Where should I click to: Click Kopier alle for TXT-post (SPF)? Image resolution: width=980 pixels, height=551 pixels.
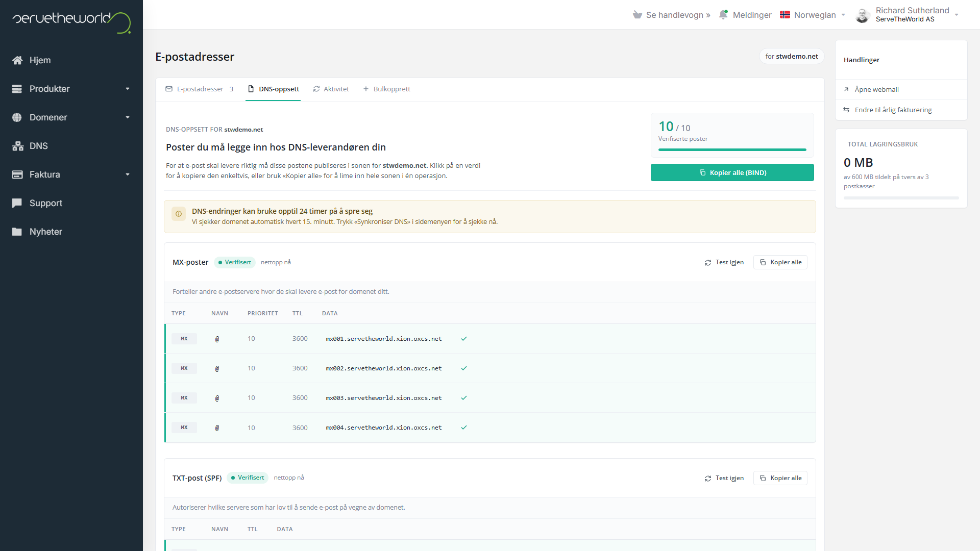coord(780,478)
